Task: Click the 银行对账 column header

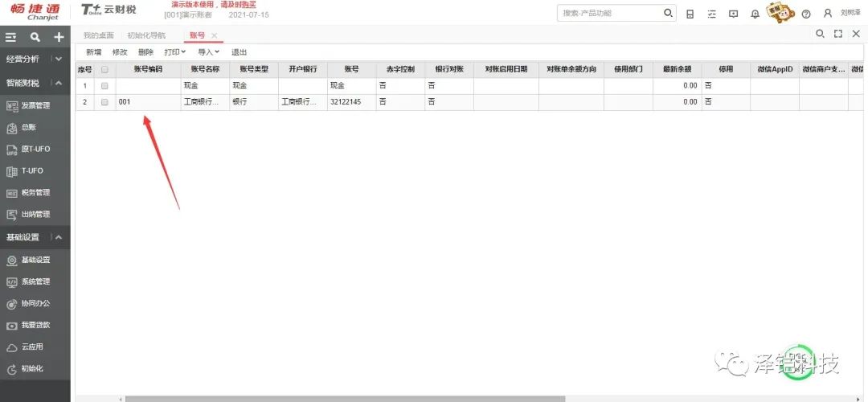Action: click(449, 69)
